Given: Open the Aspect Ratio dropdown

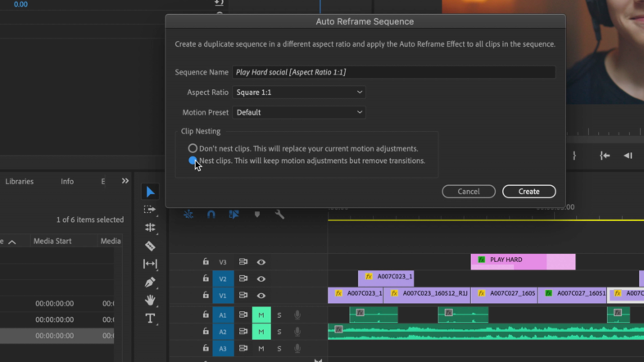Looking at the screenshot, I should 299,93.
